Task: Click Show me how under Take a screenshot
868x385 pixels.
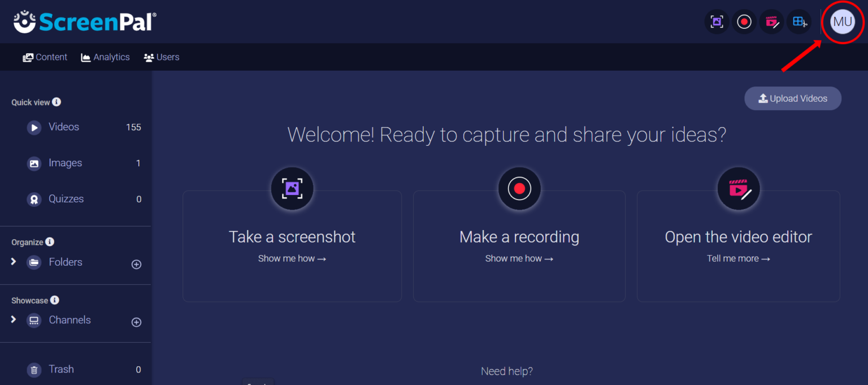Action: [x=292, y=258]
